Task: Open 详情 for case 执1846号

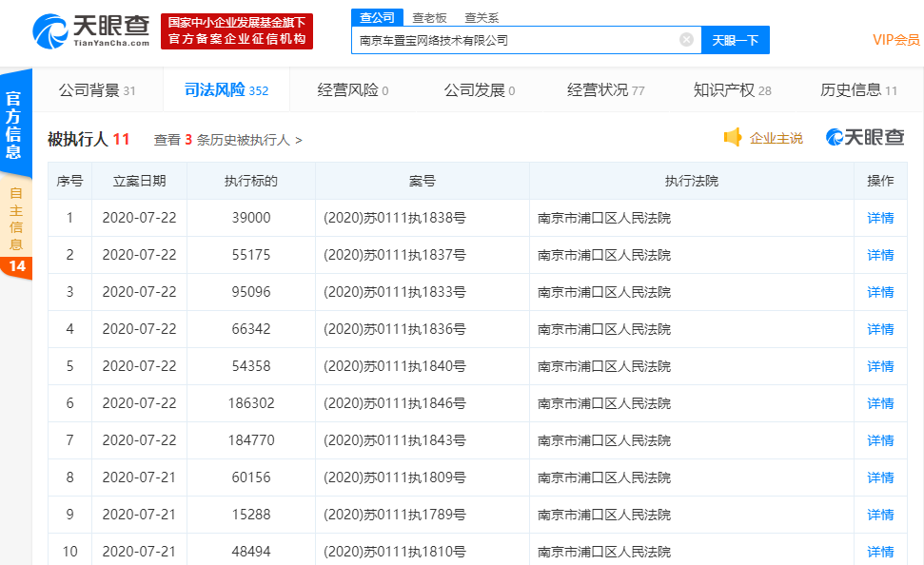Action: pos(880,403)
